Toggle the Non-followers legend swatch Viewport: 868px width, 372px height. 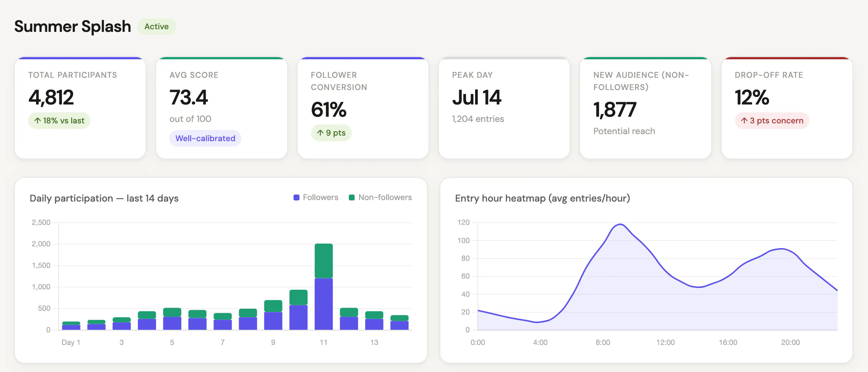click(352, 197)
